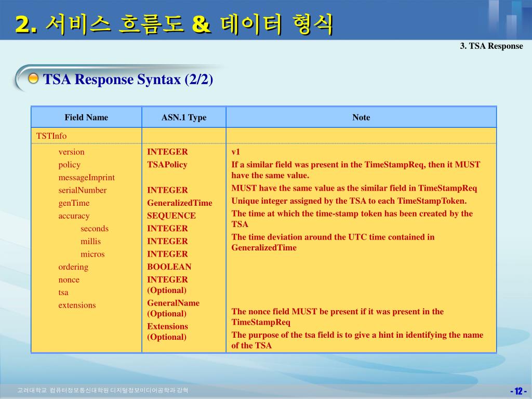532x399 pixels.
Task: Click the 'v1' note
Action: [235, 152]
